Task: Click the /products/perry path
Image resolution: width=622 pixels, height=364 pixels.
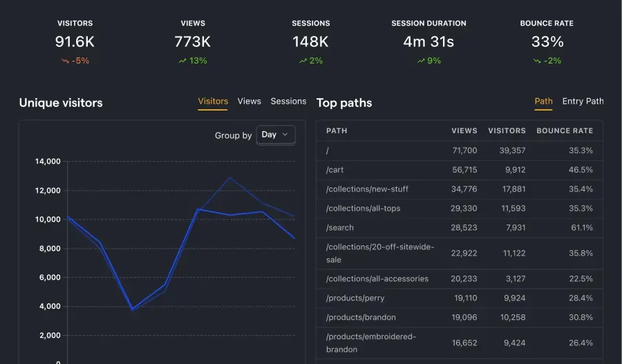Action: coord(355,298)
